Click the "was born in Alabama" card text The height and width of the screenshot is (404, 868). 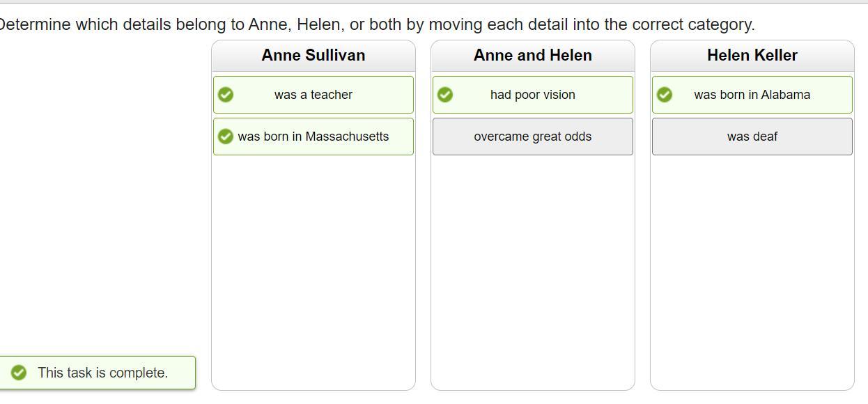752,95
